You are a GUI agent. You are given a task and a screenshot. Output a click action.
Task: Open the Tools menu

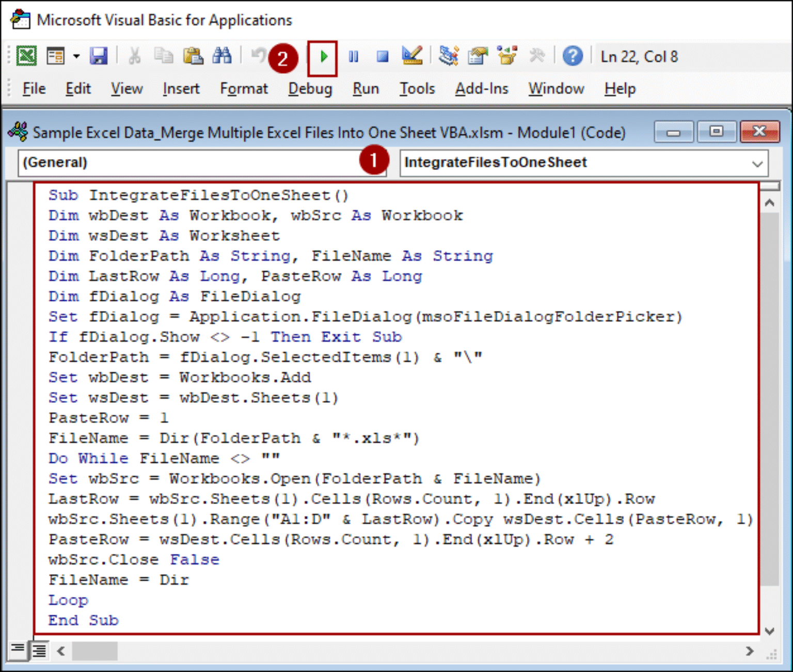[417, 88]
